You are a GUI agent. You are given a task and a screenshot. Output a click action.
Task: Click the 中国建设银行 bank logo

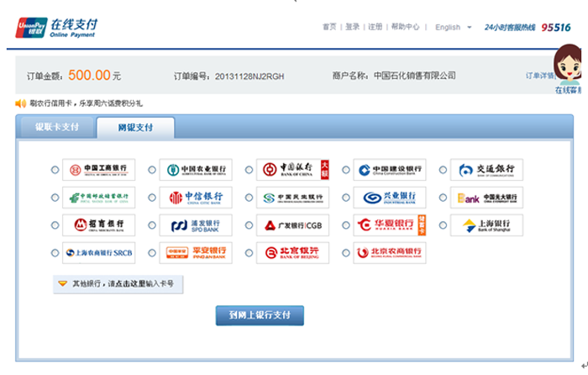pyautogui.click(x=390, y=170)
